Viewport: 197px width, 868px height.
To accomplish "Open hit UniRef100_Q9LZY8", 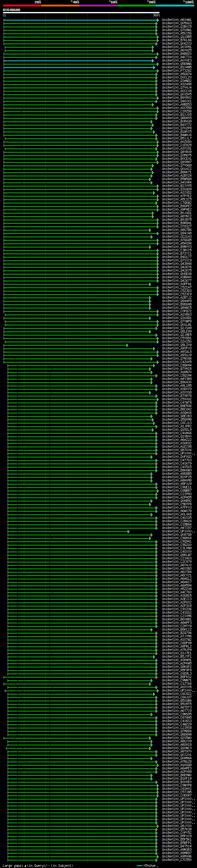I will click(x=176, y=345).
